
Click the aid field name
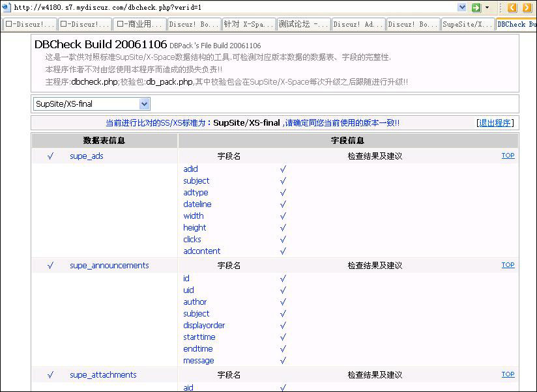(x=188, y=387)
